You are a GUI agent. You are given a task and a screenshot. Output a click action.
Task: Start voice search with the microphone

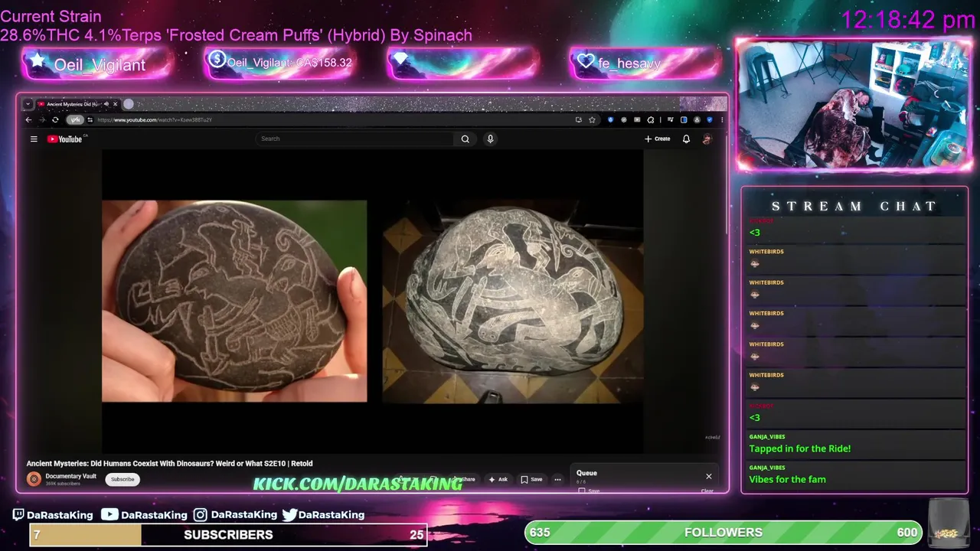[x=490, y=139]
